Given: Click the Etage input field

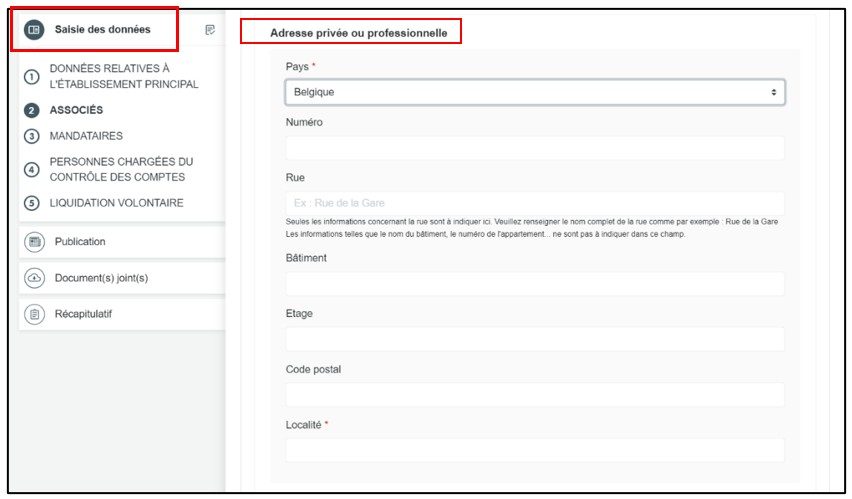Looking at the screenshot, I should [x=534, y=339].
